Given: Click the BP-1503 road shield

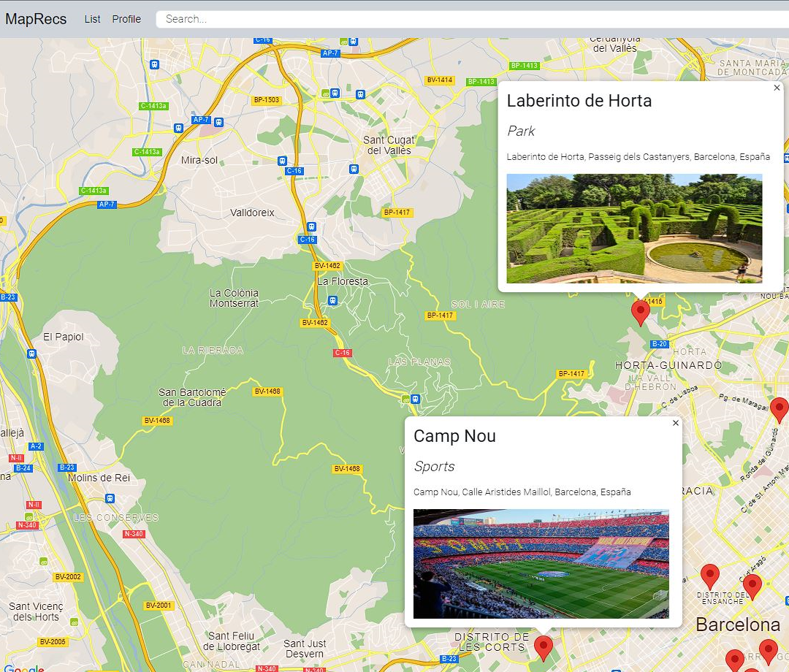Looking at the screenshot, I should coord(266,100).
